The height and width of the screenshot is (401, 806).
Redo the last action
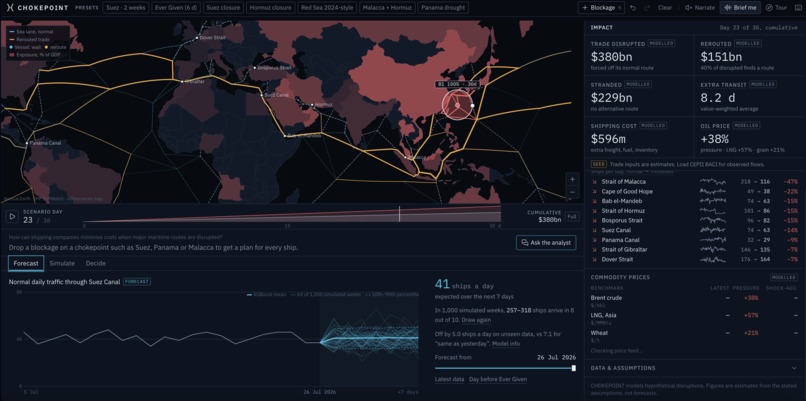point(647,8)
